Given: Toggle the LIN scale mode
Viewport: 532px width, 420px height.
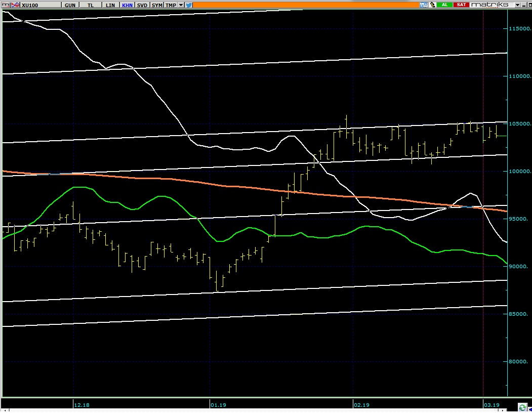Looking at the screenshot, I should point(110,5).
